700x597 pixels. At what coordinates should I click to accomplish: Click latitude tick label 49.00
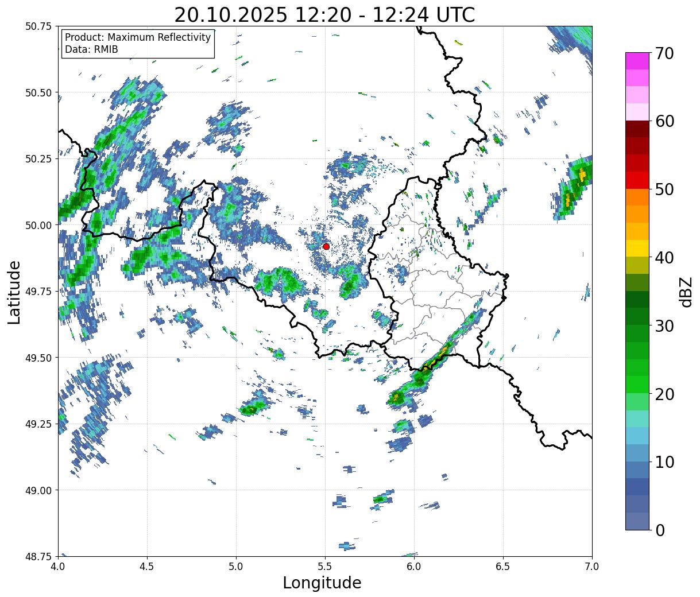[39, 490]
